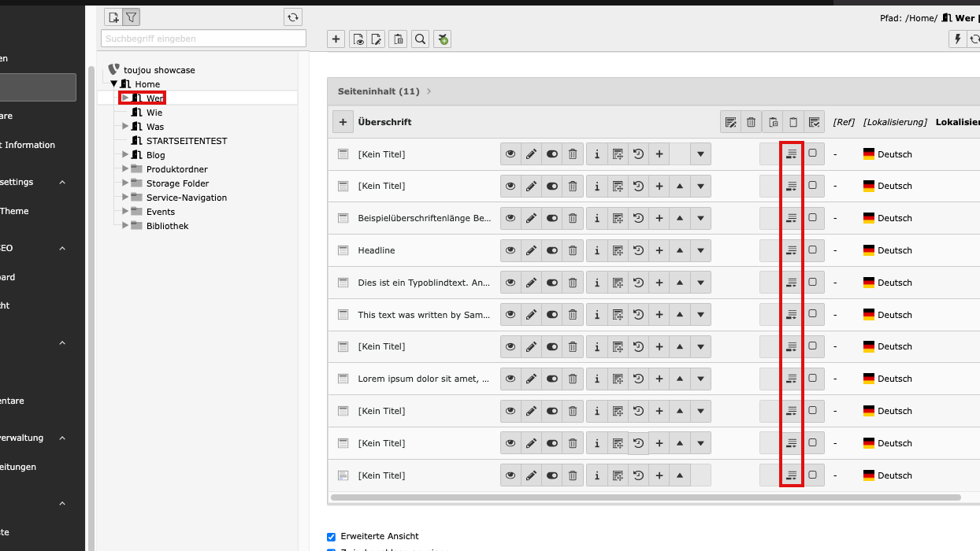
Task: Edit the Headline content element
Action: click(531, 250)
